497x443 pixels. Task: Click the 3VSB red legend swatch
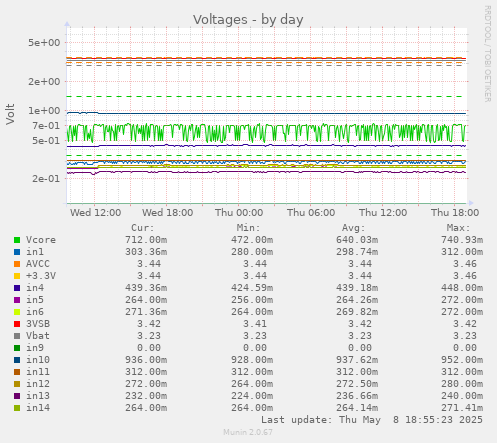[x=17, y=324]
